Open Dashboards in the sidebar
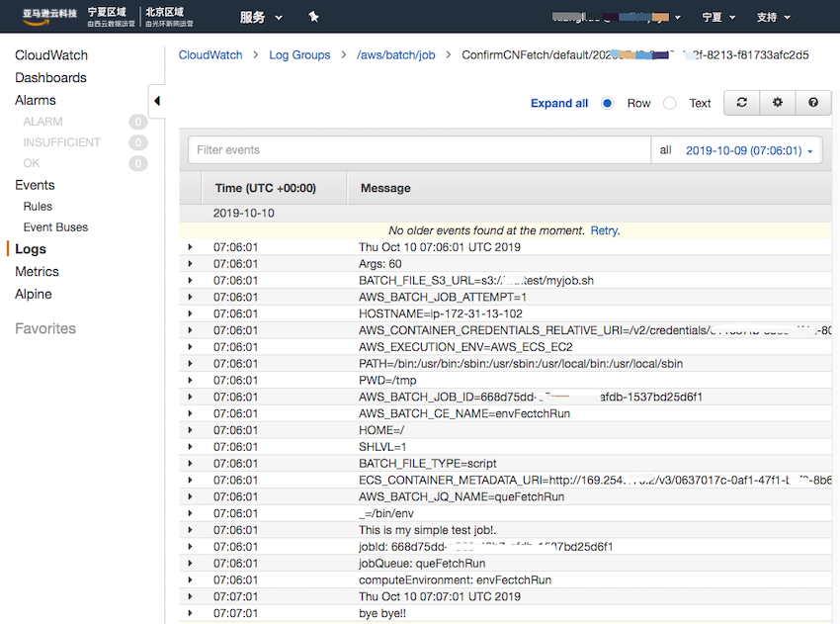Viewport: 840px width, 624px height. [x=50, y=78]
